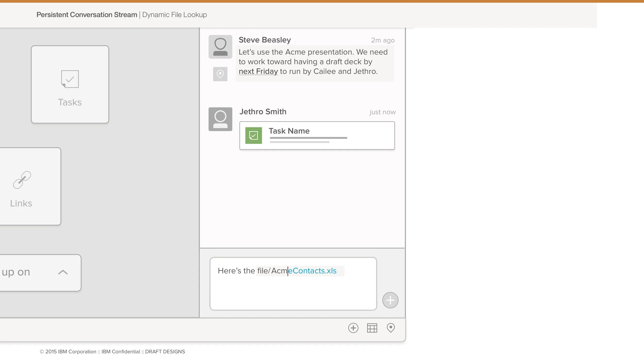
Task: Click circled plus icon in bottom toolbar
Action: 353,328
